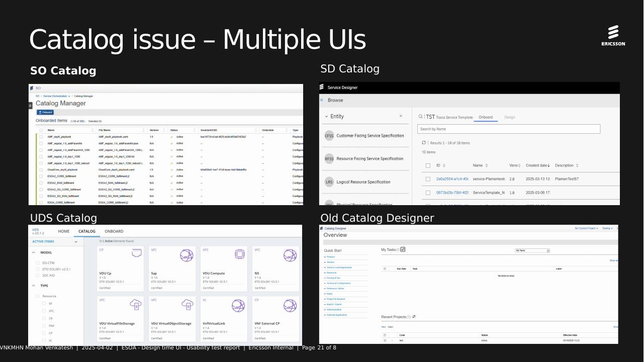Click the VDU VirtualFileStorage cloud icon
Screen dimensions: 644x362
(136, 305)
